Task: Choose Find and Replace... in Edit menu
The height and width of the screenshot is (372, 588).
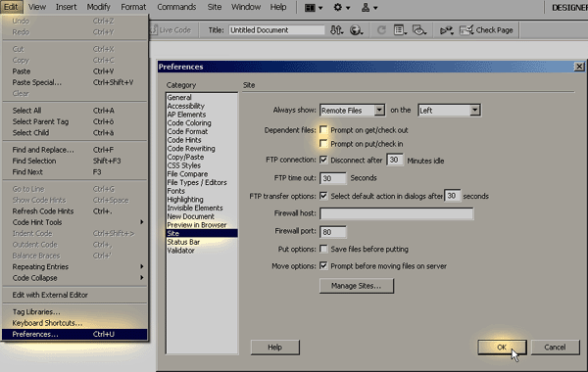Action: 75,150
